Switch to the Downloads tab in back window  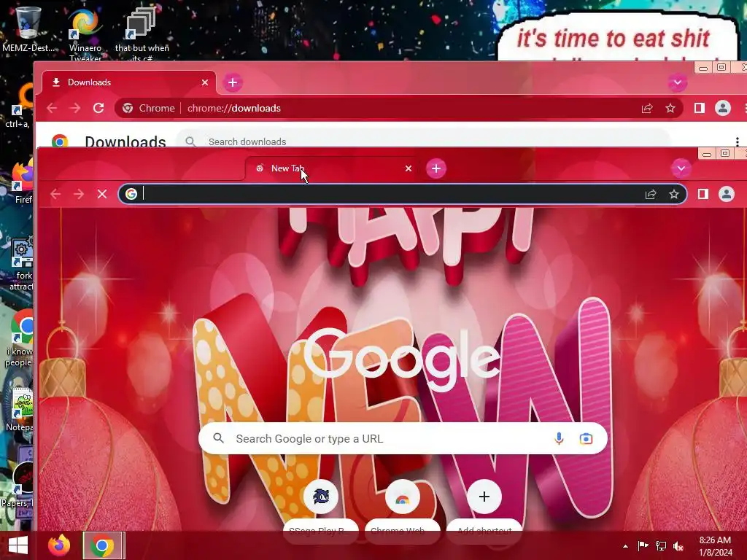click(128, 82)
